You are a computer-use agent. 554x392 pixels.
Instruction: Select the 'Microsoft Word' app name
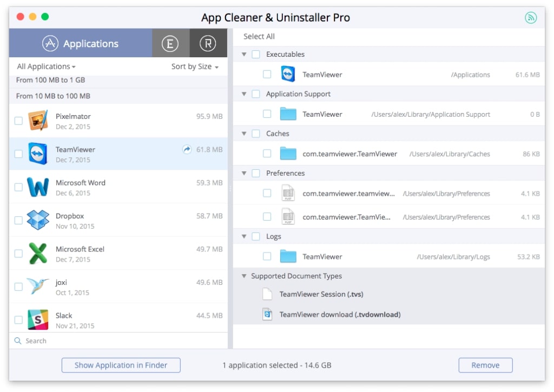(81, 183)
